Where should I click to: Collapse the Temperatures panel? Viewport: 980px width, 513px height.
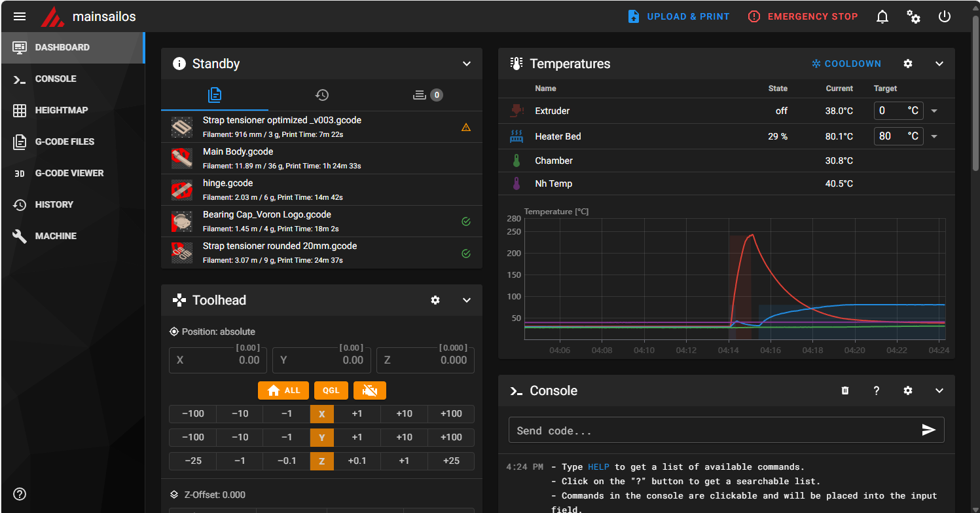click(x=939, y=64)
